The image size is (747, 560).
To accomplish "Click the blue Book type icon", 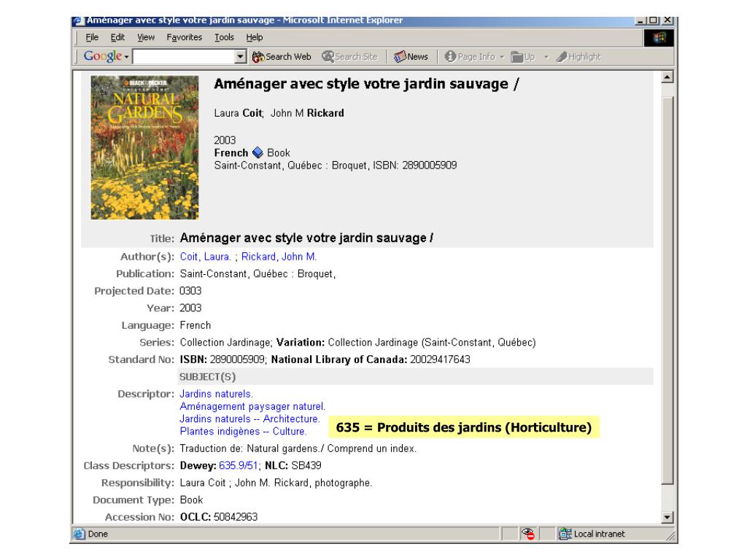I will coord(258,153).
